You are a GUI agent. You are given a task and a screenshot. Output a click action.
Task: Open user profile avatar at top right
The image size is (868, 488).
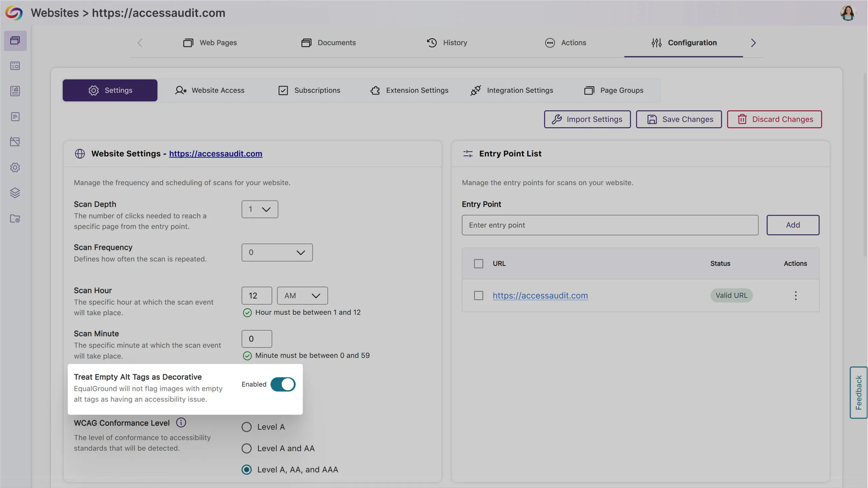848,13
